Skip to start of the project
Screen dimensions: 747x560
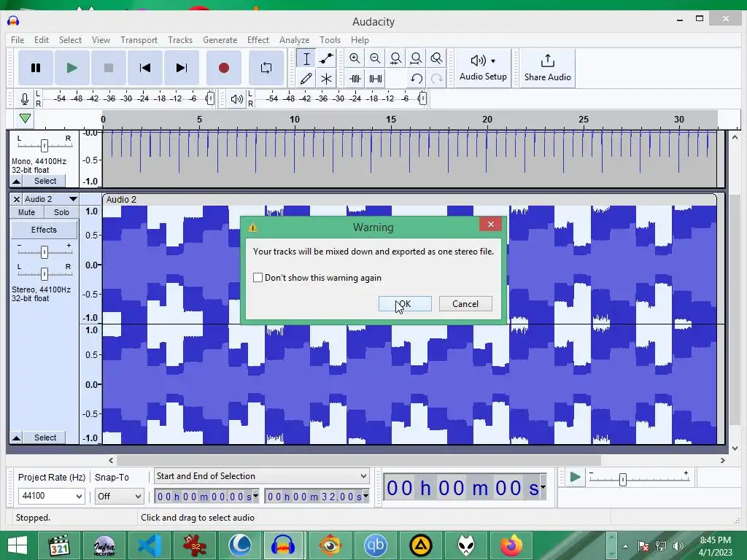tap(145, 68)
